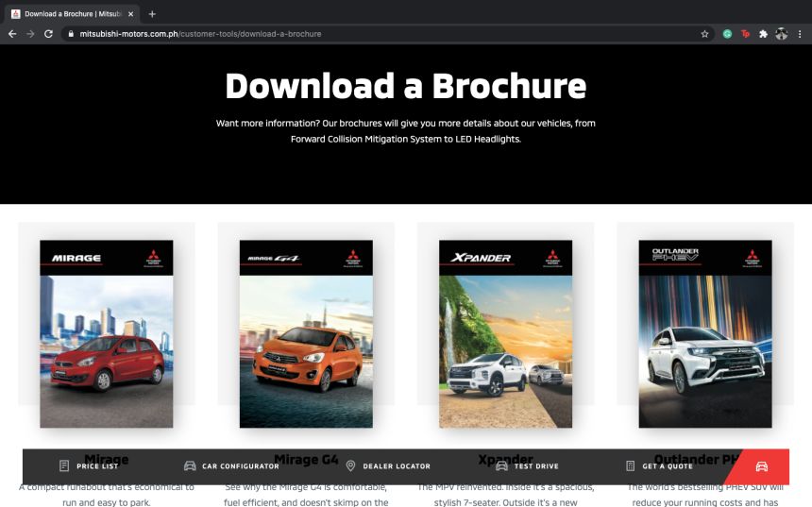Viewport: 812px width, 507px height.
Task: Go back using the browser back arrow
Action: click(12, 34)
